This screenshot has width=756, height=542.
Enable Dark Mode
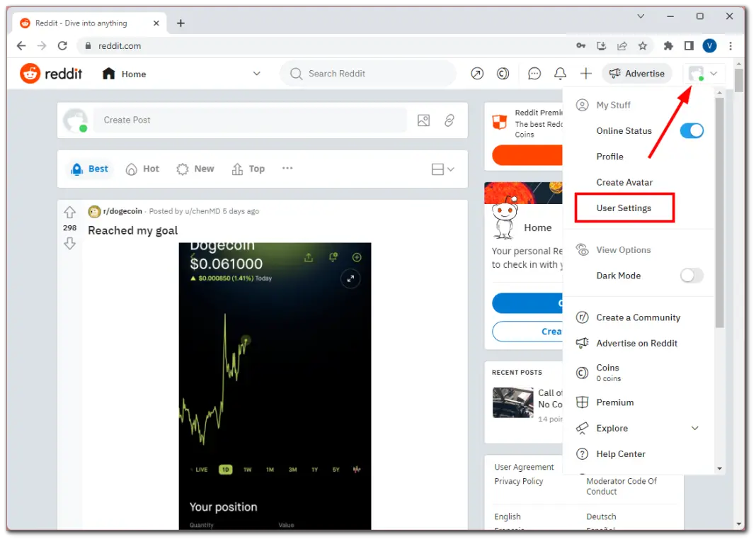click(x=691, y=276)
